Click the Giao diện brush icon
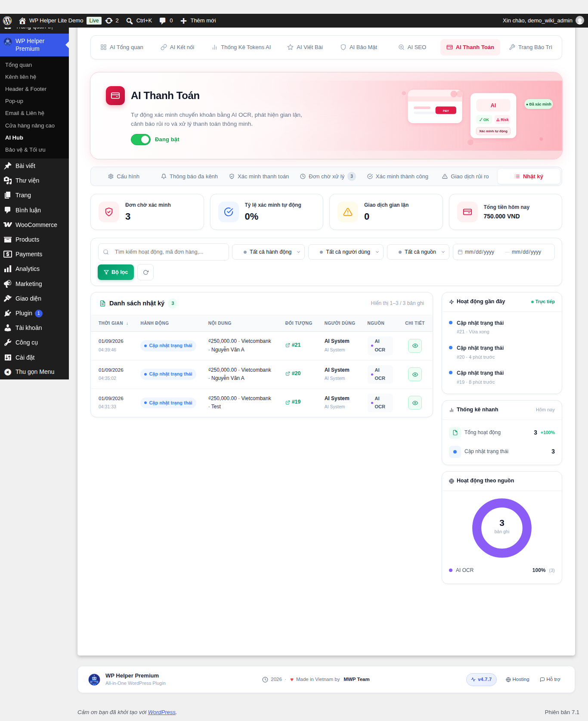The height and width of the screenshot is (721, 588). click(x=8, y=298)
